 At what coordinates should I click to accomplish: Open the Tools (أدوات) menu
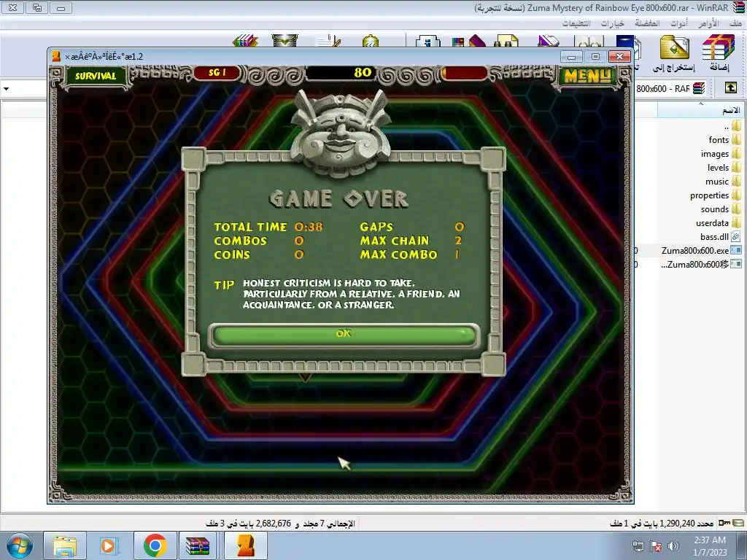point(679,23)
